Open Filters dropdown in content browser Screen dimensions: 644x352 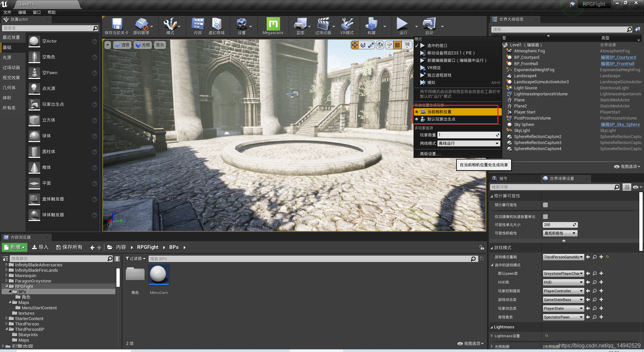coord(136,259)
